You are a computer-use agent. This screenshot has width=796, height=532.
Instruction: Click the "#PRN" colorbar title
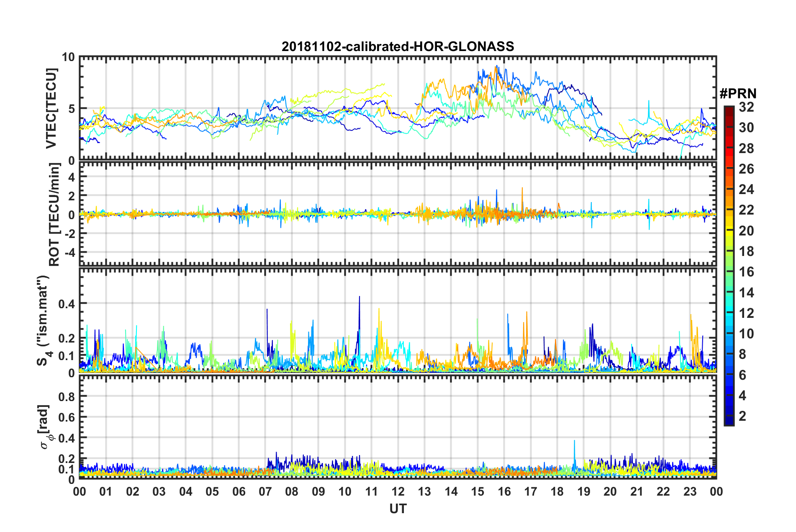[x=738, y=93]
